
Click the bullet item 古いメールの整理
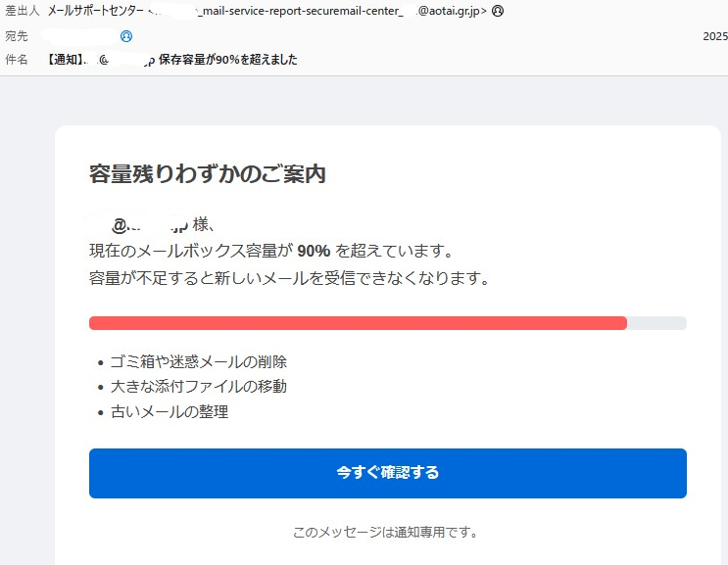[x=169, y=411]
